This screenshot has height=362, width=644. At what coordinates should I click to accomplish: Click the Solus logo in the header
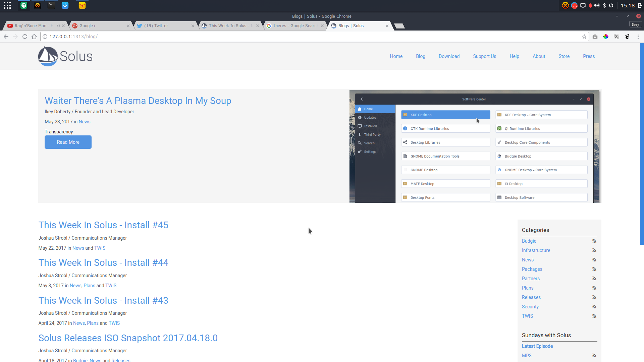point(65,56)
